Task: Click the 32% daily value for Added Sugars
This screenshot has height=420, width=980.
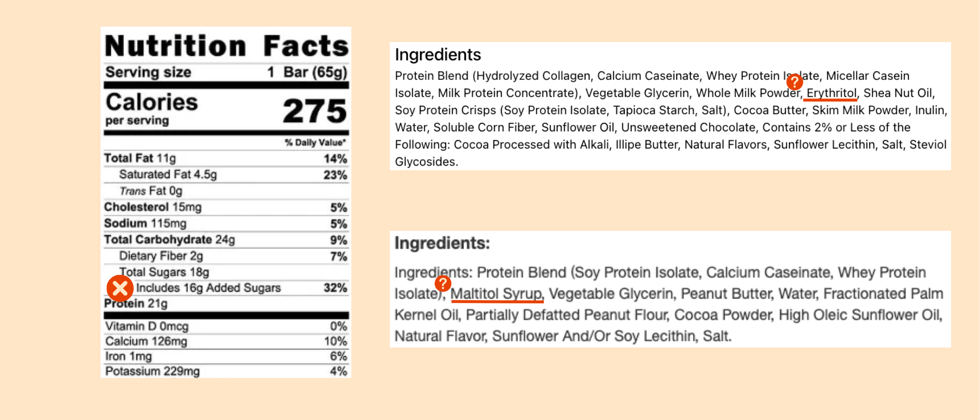Action: point(336,288)
